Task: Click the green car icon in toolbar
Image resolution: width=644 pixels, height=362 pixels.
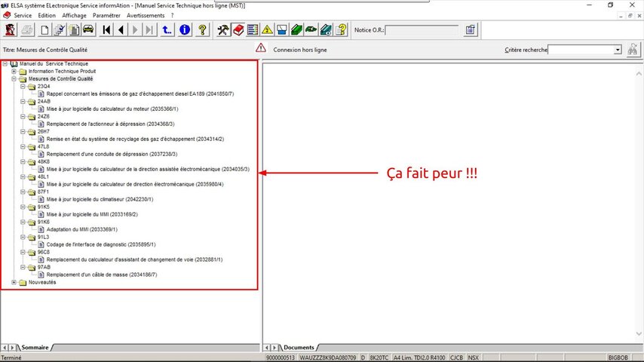Action: [311, 30]
